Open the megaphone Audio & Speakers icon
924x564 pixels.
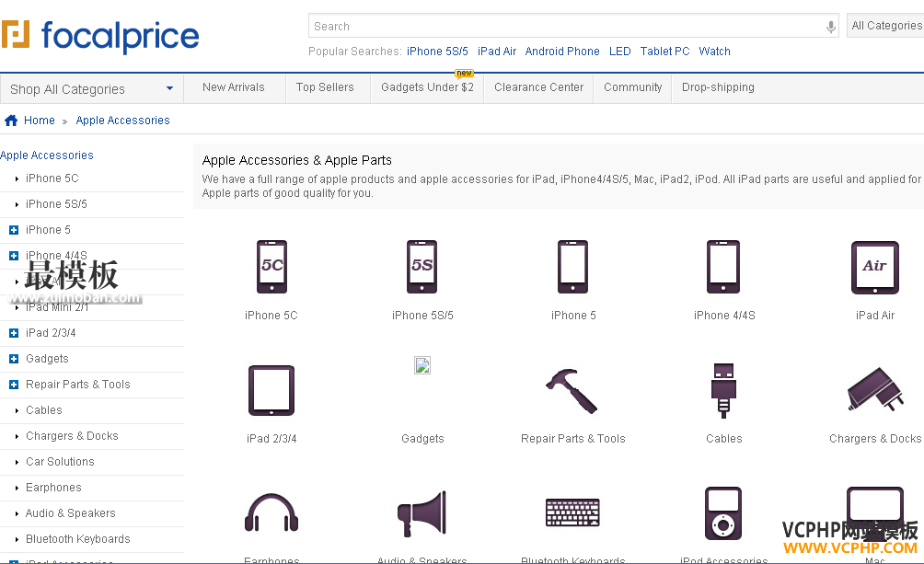coord(422,513)
